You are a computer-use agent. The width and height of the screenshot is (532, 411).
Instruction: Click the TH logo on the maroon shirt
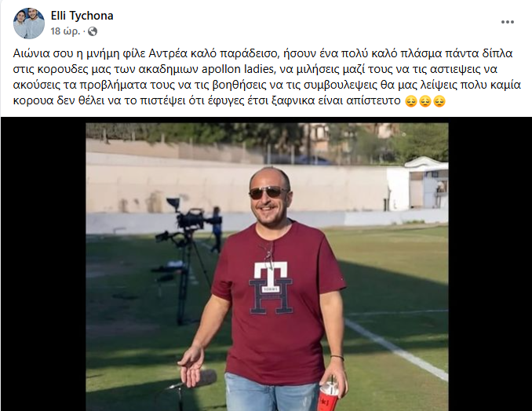coord(271,288)
